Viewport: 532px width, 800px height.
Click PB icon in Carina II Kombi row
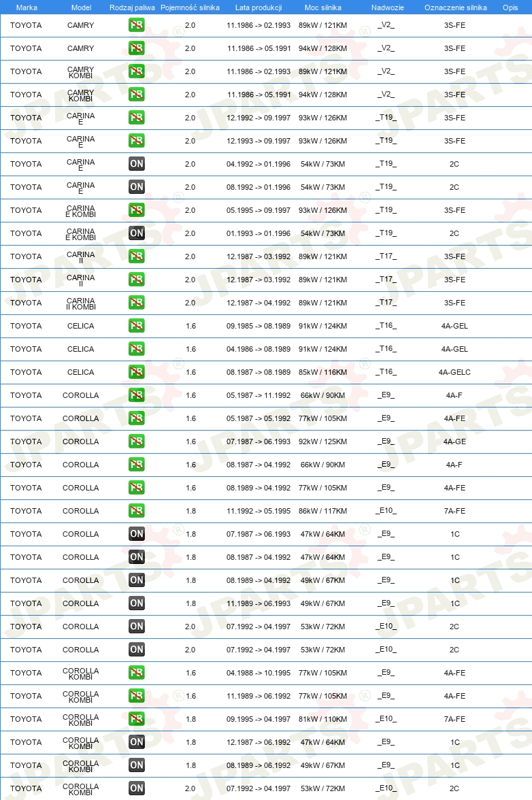pos(136,303)
